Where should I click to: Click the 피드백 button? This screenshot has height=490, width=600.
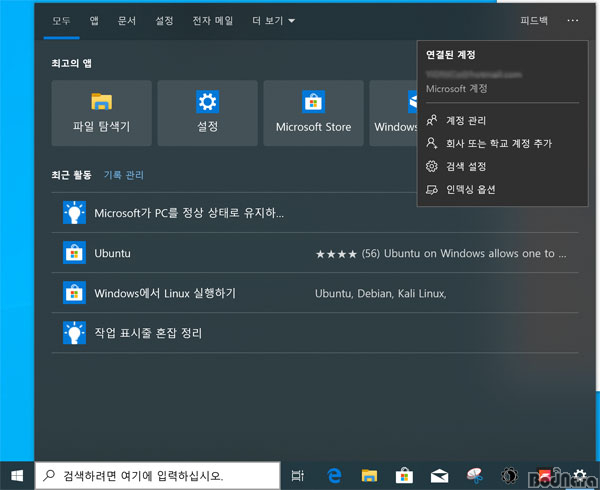(x=534, y=21)
